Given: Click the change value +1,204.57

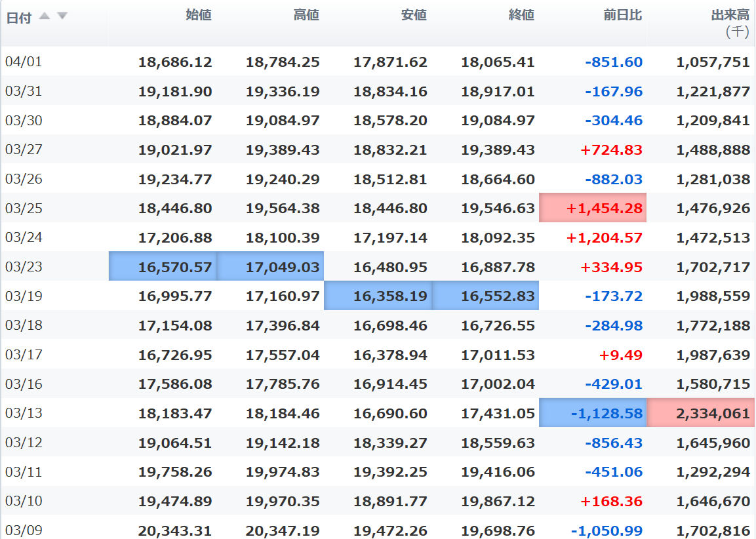Looking at the screenshot, I should click(604, 237).
